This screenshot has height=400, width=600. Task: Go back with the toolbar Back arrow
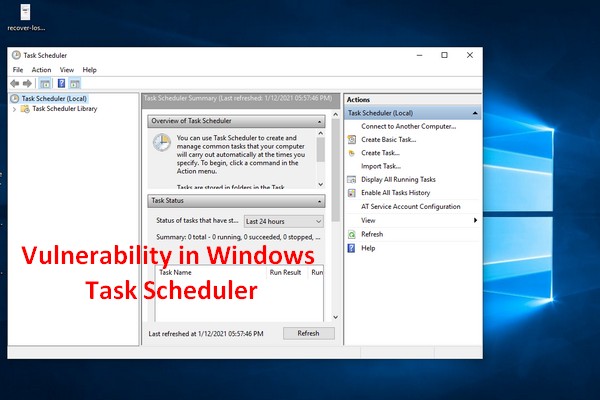click(15, 83)
